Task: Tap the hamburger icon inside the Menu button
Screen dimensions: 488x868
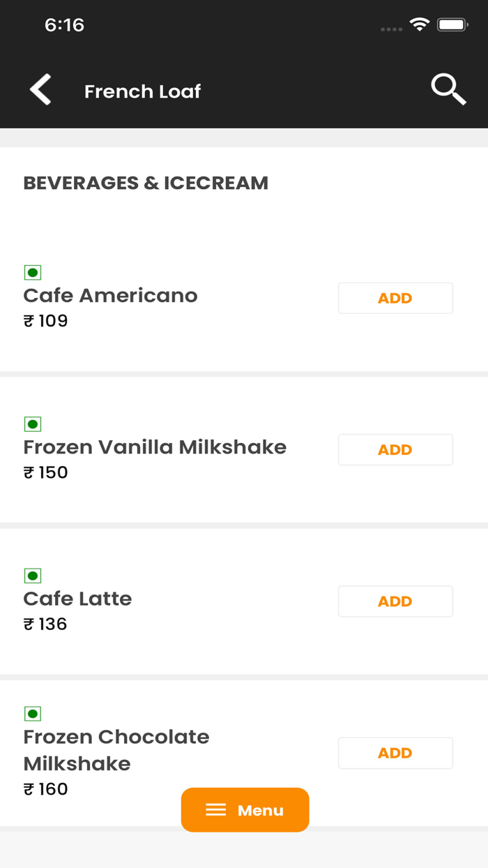Action: click(x=215, y=809)
